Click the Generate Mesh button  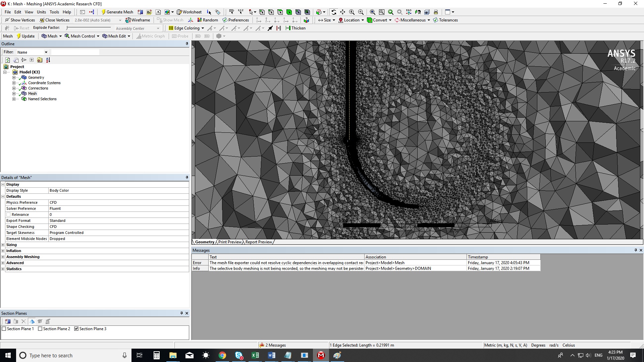117,12
